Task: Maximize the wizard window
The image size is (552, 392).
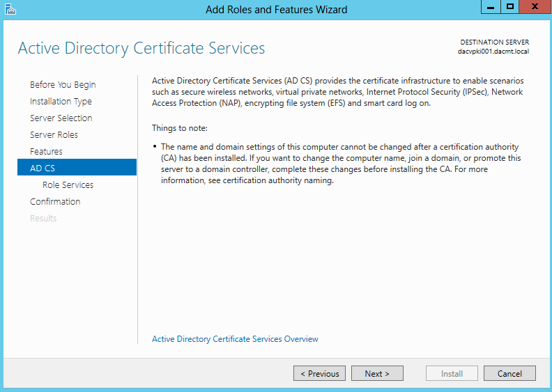Action: coord(509,7)
